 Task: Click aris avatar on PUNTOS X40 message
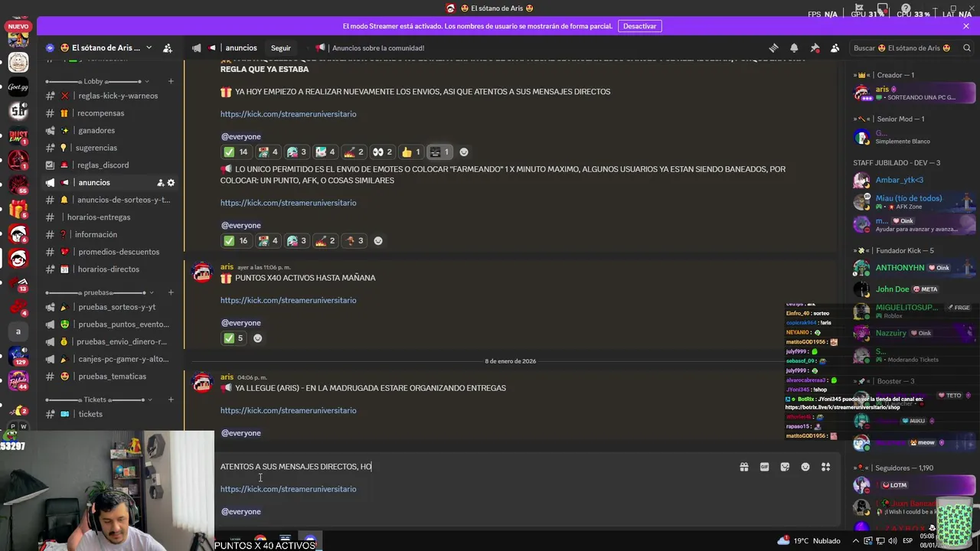coord(202,272)
